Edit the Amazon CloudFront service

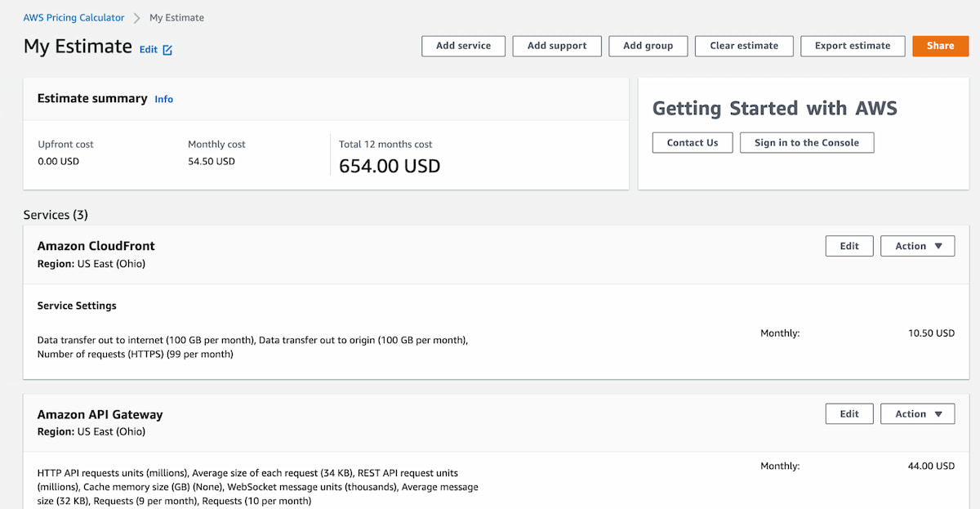pos(849,246)
